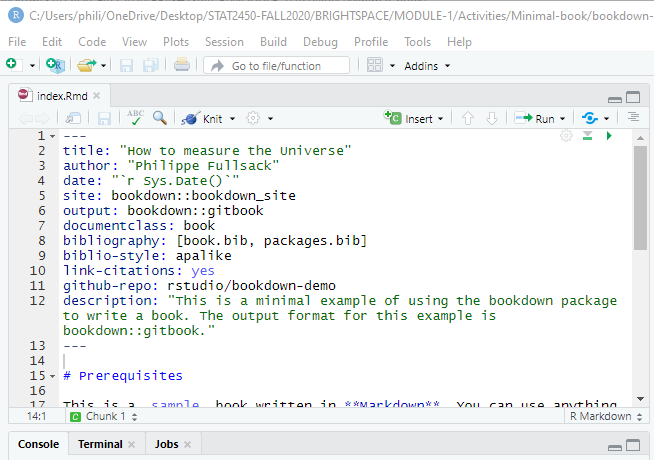Open the Help menu
654x460 pixels.
459,42
